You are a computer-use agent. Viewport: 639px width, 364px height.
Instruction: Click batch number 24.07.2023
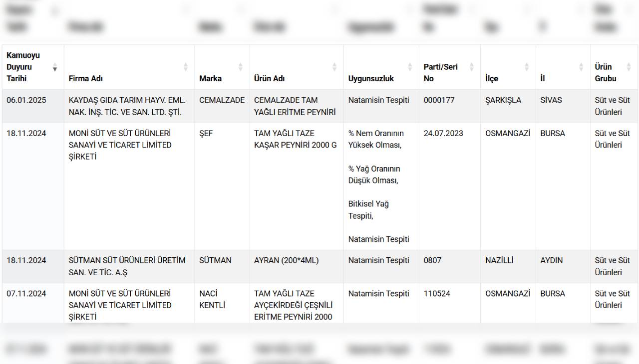click(443, 134)
